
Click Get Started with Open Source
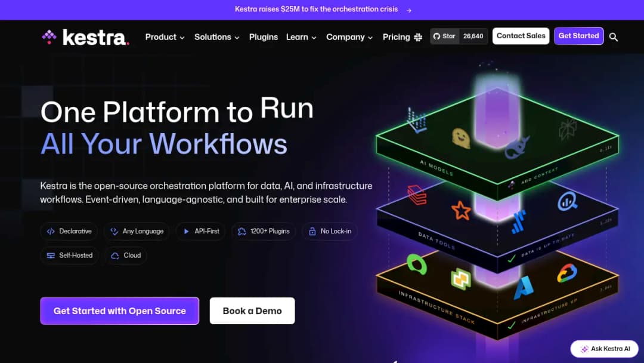tap(119, 311)
